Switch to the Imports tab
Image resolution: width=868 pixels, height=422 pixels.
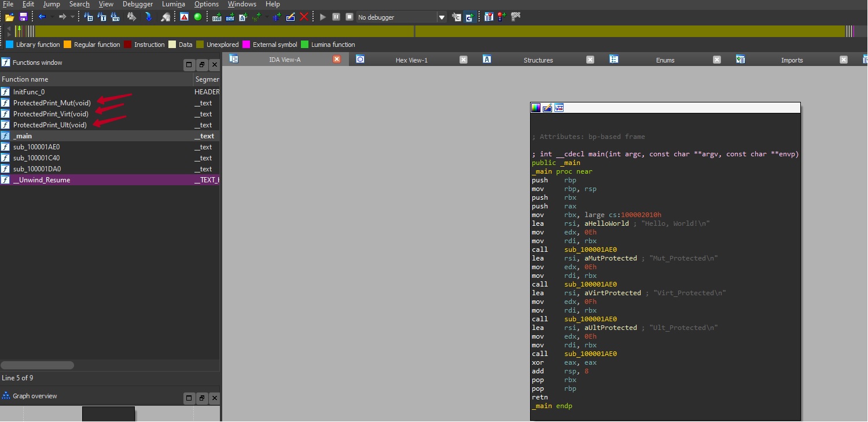click(792, 60)
